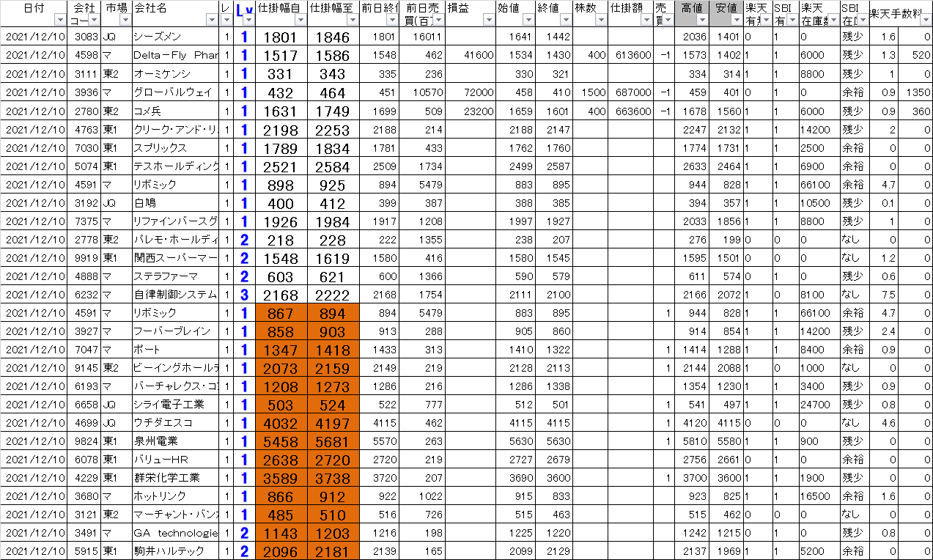933x560 pixels.
Task: Select the 日付 header cell
Action: 34,14
